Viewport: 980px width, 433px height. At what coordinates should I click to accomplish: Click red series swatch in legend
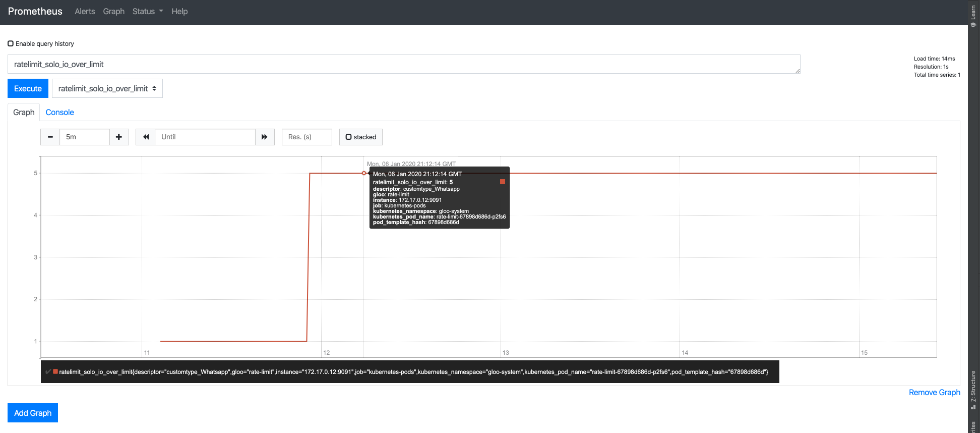[55, 371]
